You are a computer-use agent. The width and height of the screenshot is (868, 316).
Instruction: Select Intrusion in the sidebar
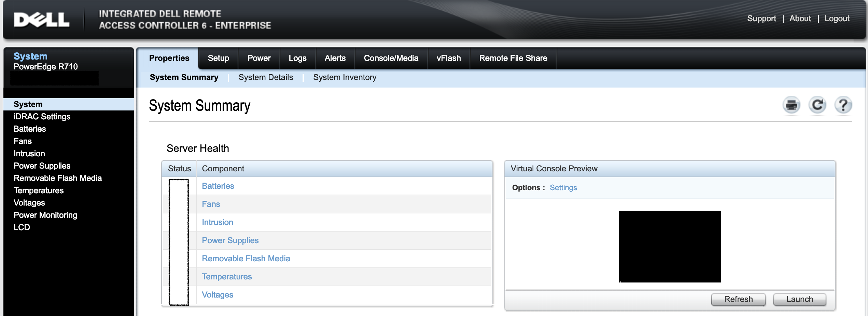tap(29, 154)
